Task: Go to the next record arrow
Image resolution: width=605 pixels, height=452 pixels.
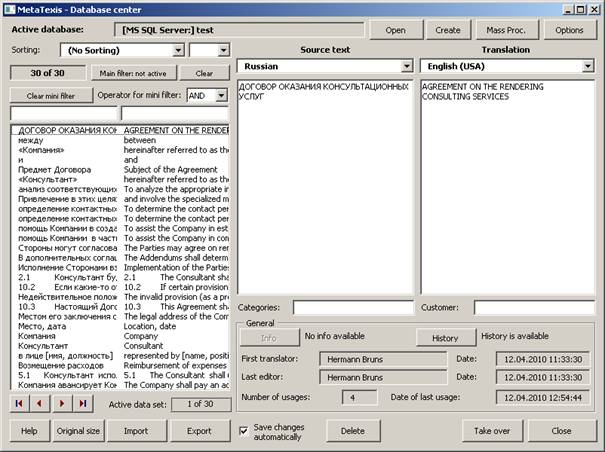Action: coord(61,403)
